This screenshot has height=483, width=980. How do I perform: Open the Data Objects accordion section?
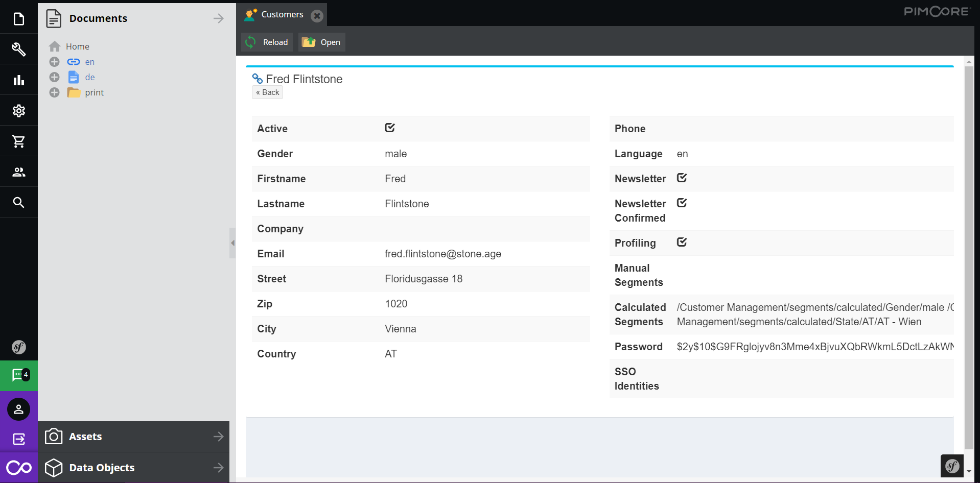pyautogui.click(x=133, y=468)
